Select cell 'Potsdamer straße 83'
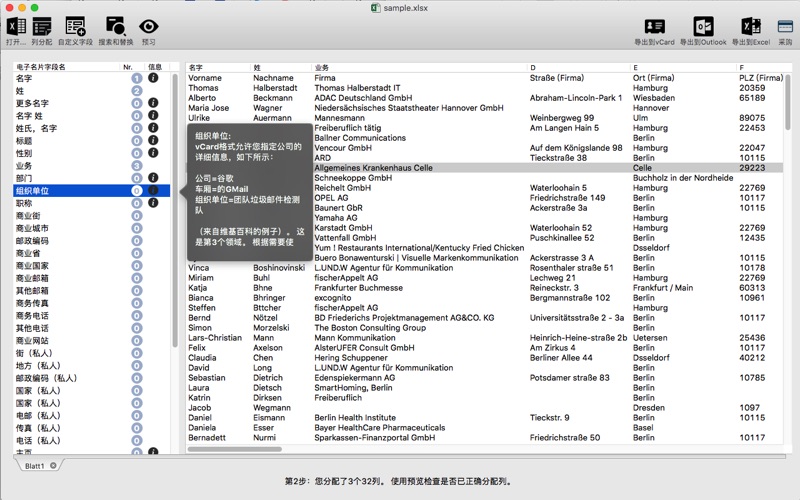 (x=569, y=378)
